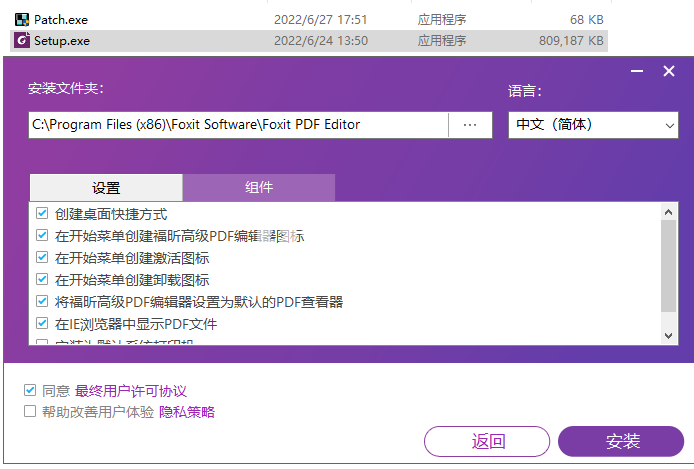Switch to the 组件 tab
The width and height of the screenshot is (694, 469).
click(259, 188)
